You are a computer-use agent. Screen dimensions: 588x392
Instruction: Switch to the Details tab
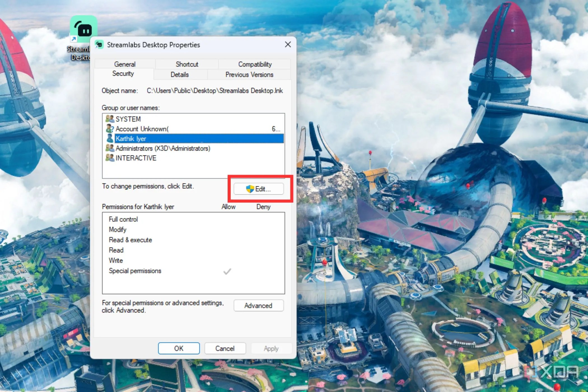point(180,74)
